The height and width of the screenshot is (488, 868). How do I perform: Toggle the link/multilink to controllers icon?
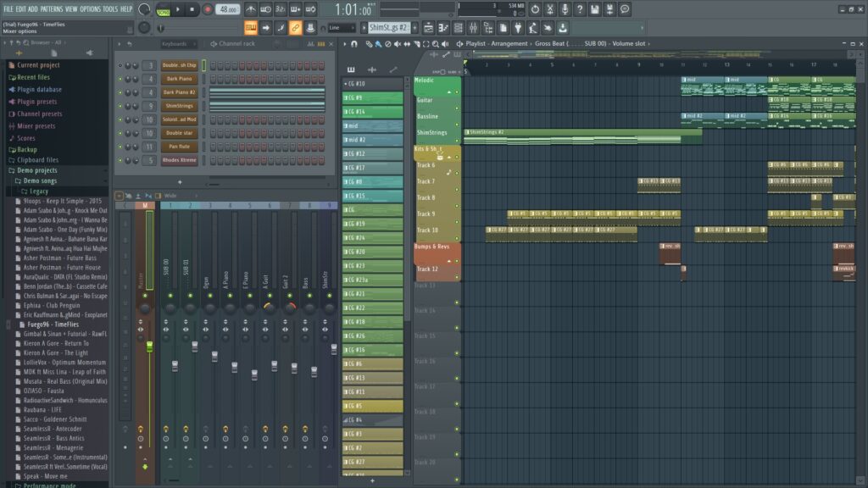[x=296, y=28]
